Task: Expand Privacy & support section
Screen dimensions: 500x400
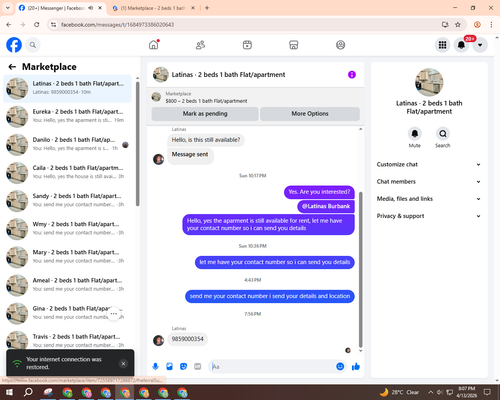Action: pos(429,216)
